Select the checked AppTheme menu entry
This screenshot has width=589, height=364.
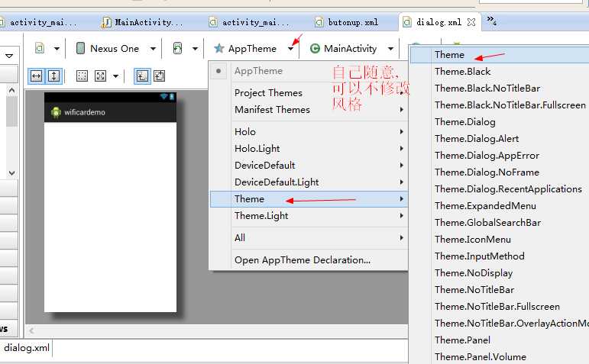309,71
